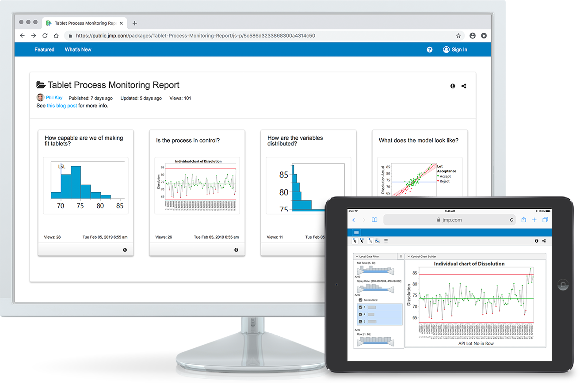
Task: Click the Row range slider
Action: [x=375, y=342]
